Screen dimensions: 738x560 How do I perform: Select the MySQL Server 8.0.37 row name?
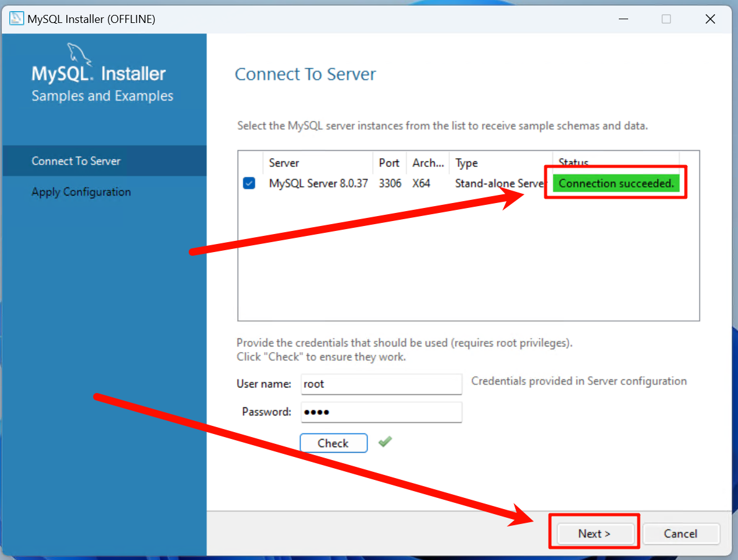[318, 183]
